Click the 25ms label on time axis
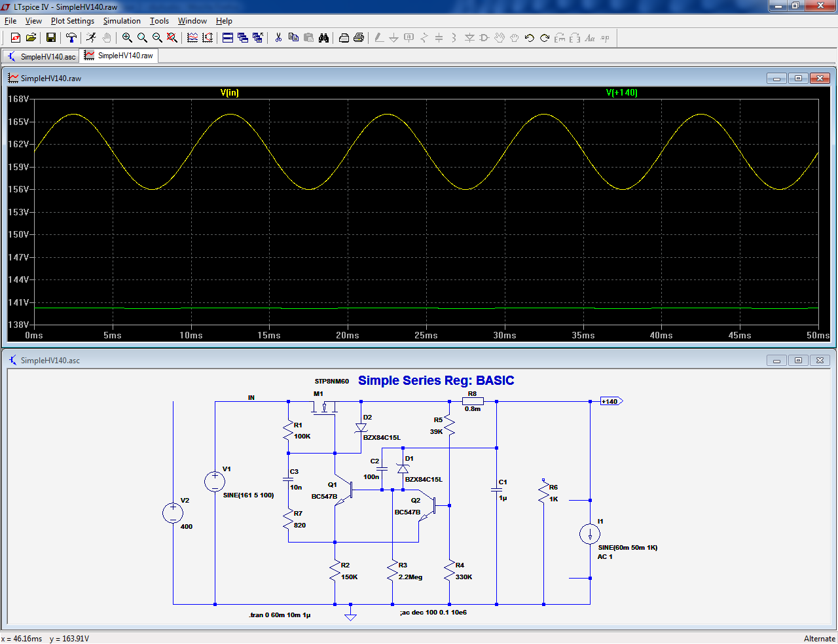The image size is (838, 644). pos(426,335)
